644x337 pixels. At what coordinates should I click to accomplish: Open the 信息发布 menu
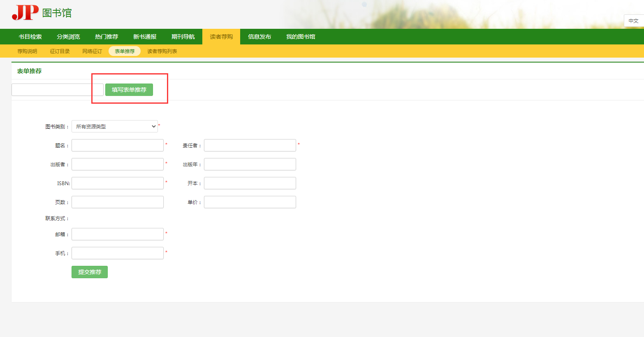259,37
